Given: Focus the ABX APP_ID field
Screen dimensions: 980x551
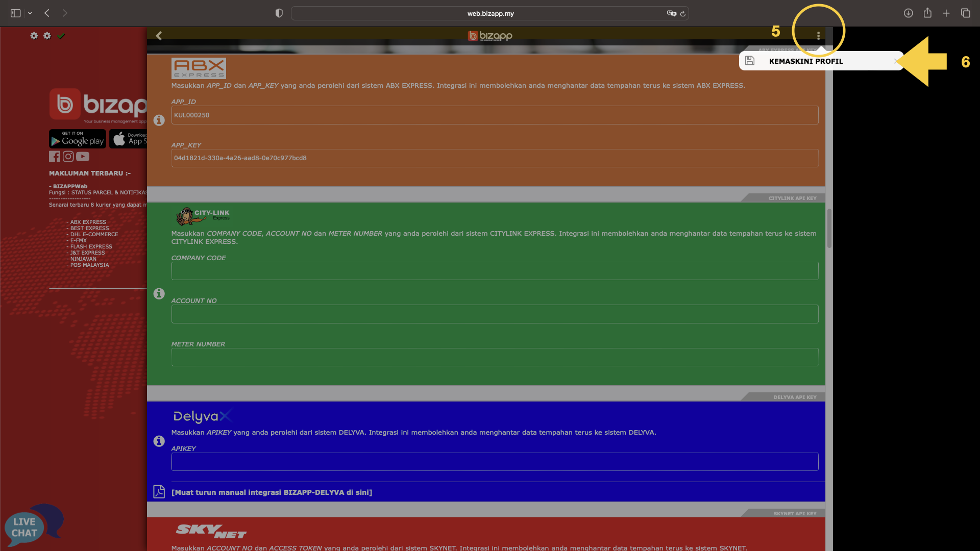Looking at the screenshot, I should 495,115.
